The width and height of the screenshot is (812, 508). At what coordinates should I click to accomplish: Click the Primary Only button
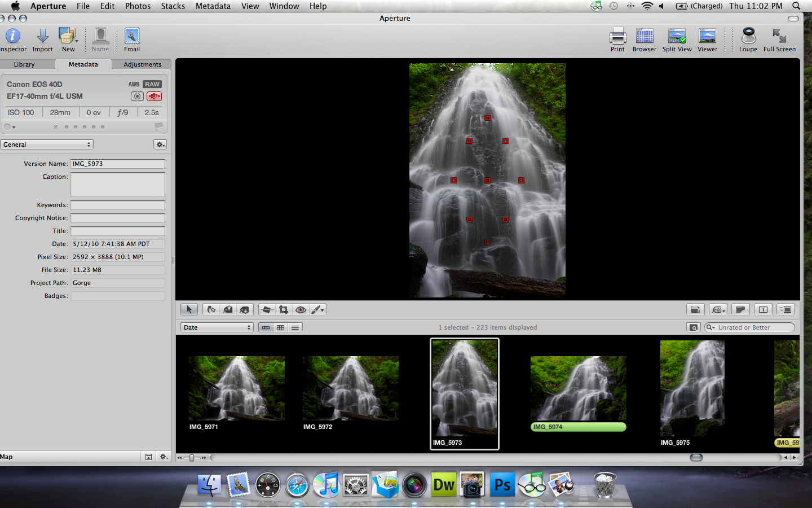click(763, 309)
